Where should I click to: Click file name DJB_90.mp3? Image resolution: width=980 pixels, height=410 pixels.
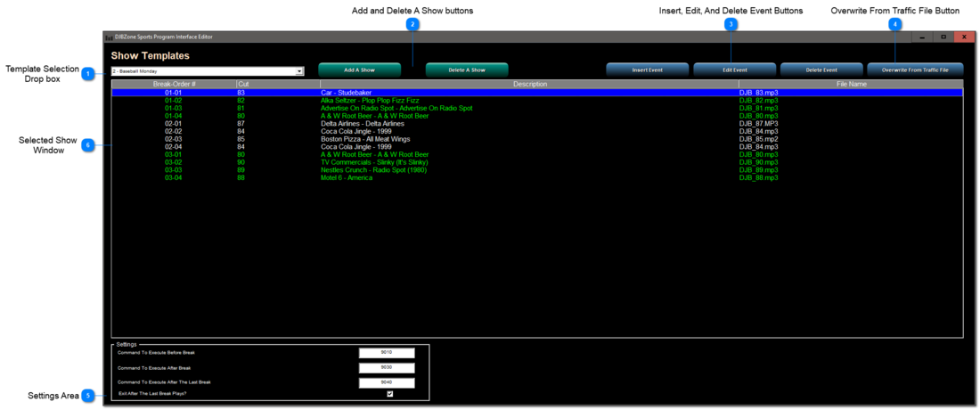[x=759, y=162]
